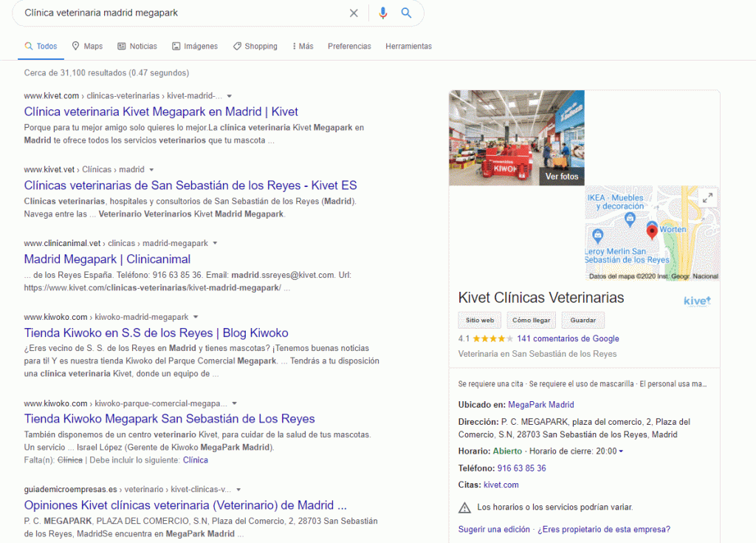Open 'Clínica veterinaria Kivet Megapark en Madrid' result
The width and height of the screenshot is (756, 543).
(x=161, y=112)
